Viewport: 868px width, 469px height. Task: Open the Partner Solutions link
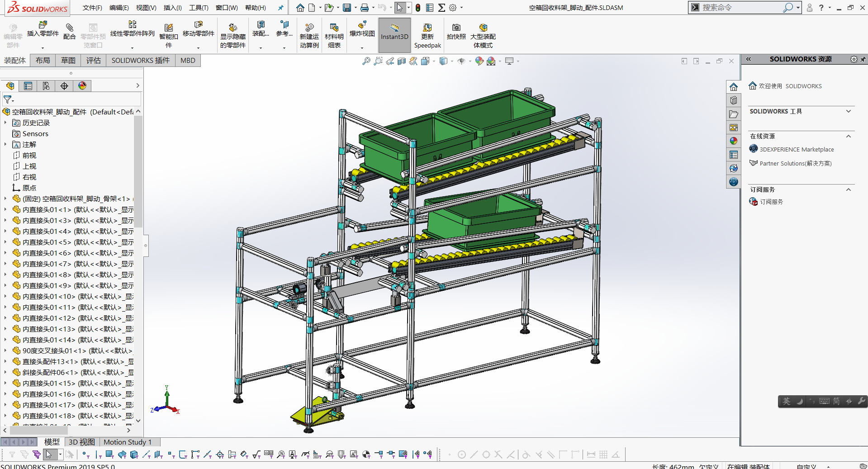795,163
